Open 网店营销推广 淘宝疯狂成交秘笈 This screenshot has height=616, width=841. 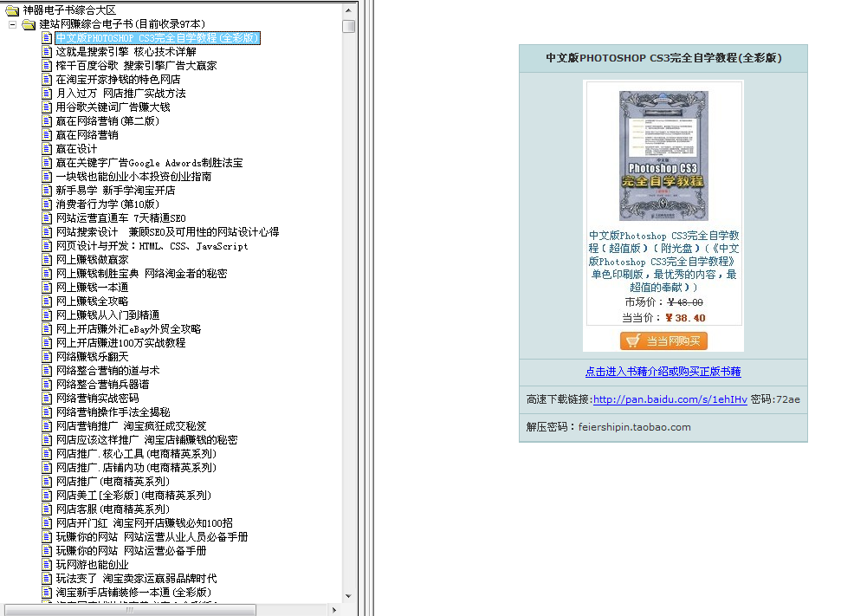point(131,426)
